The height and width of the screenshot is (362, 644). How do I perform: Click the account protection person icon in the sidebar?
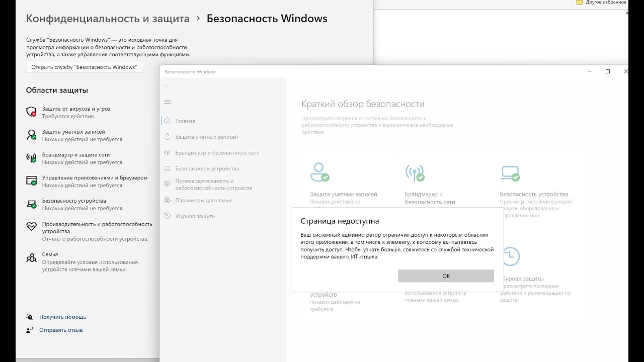168,137
